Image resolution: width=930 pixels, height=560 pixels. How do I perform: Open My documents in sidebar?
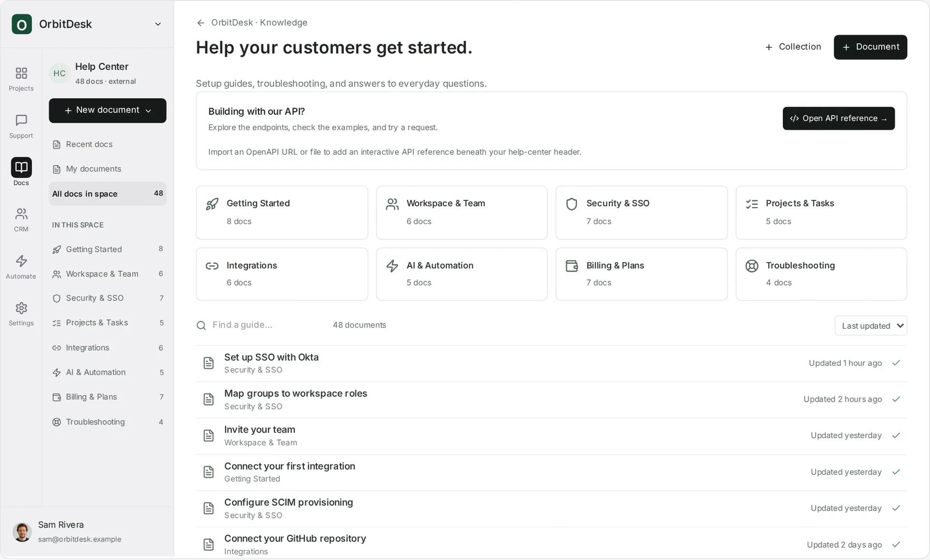coord(108,169)
